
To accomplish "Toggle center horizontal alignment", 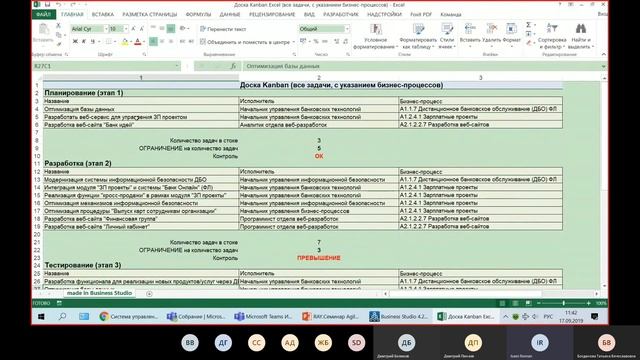I will [x=162, y=42].
